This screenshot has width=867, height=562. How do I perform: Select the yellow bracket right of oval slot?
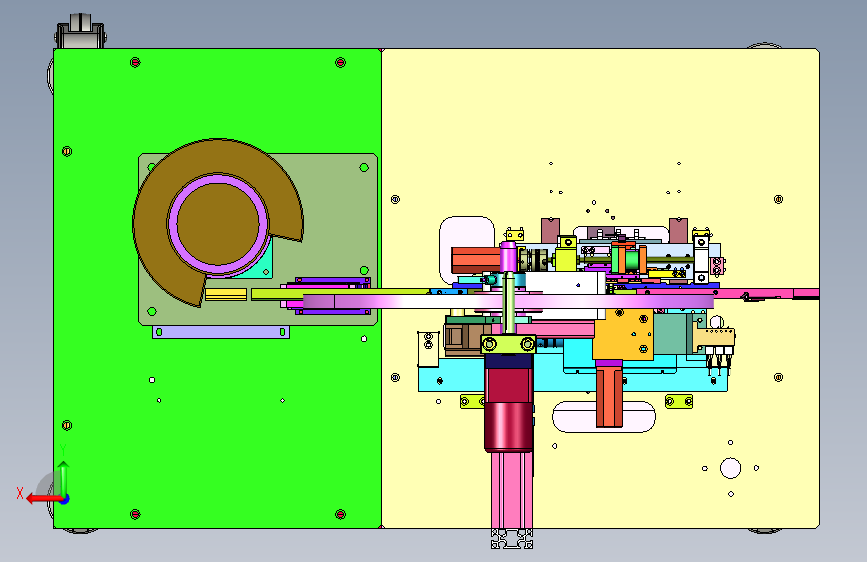pyautogui.click(x=679, y=401)
